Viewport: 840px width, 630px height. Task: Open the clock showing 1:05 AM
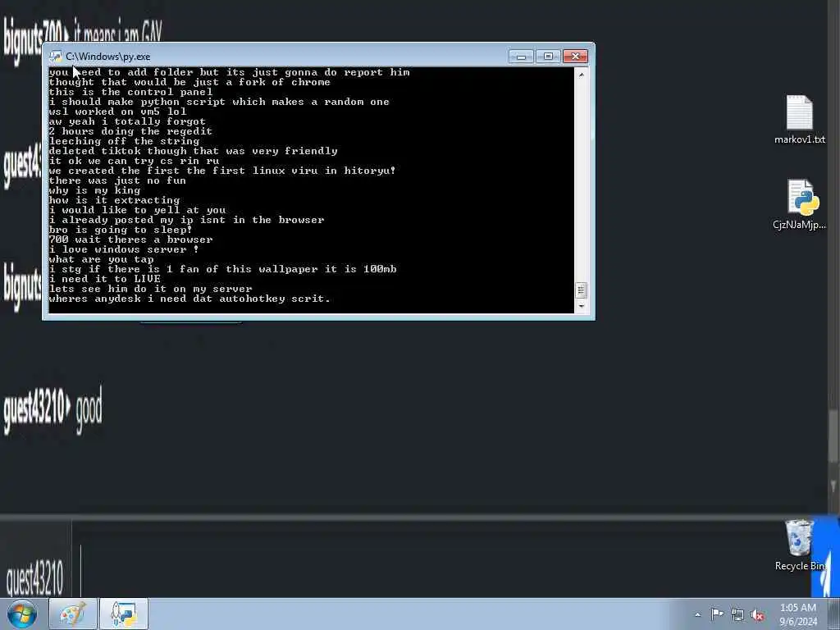click(x=798, y=614)
